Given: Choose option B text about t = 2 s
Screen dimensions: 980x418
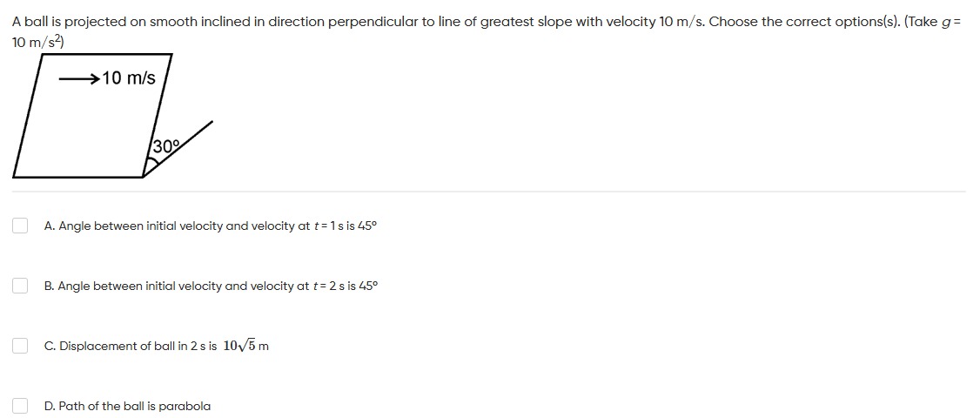Looking at the screenshot, I should 211,286.
